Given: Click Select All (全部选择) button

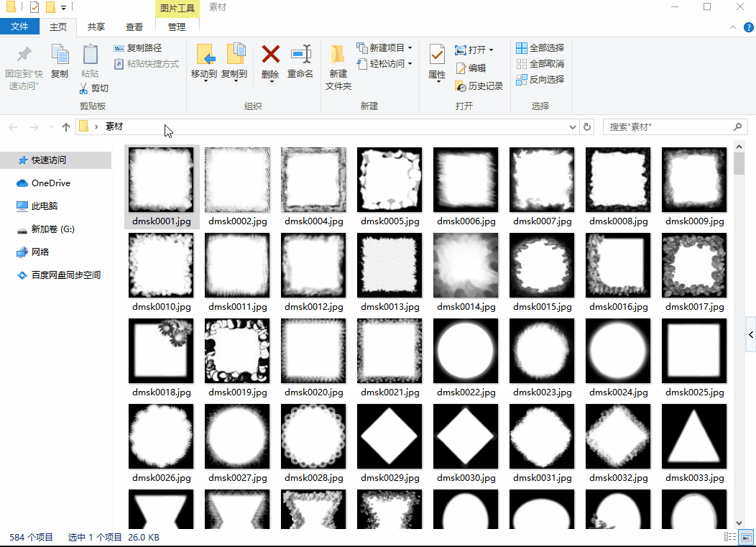Looking at the screenshot, I should pos(540,48).
